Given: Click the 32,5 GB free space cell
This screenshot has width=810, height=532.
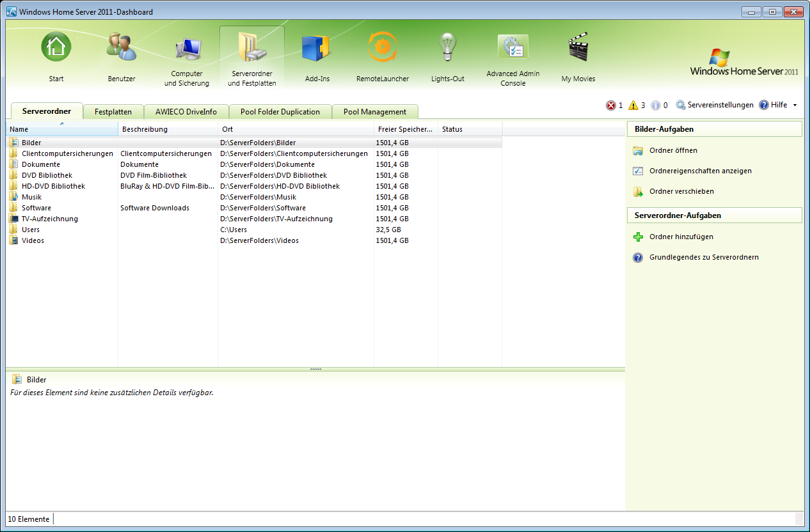Looking at the screenshot, I should (x=389, y=230).
